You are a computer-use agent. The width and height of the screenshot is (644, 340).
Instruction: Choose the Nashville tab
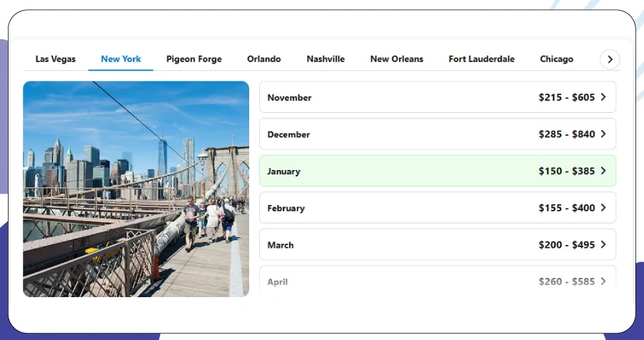pos(326,59)
